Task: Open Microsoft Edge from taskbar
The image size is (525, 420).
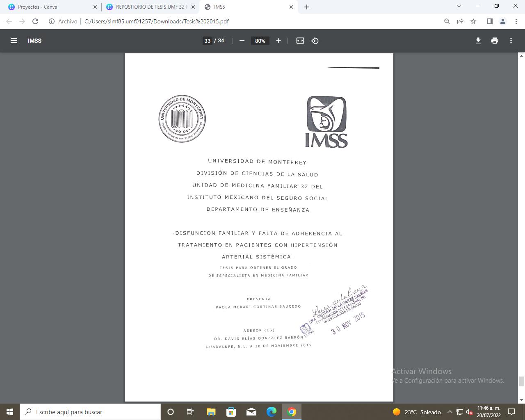Action: point(272,412)
